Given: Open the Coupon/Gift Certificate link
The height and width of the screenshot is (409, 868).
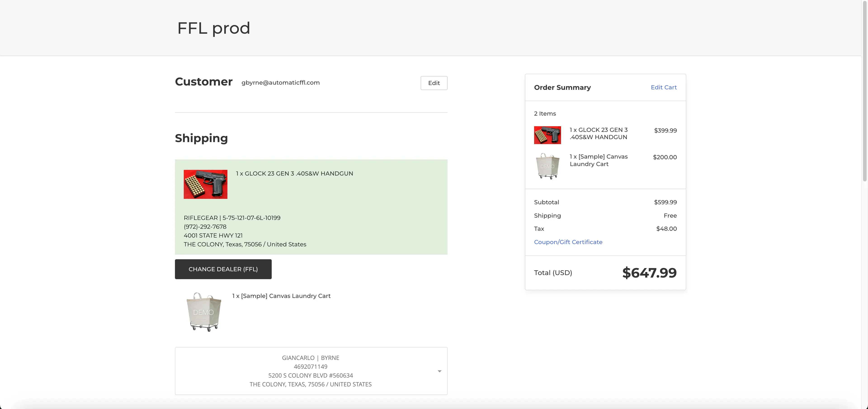Looking at the screenshot, I should [568, 242].
